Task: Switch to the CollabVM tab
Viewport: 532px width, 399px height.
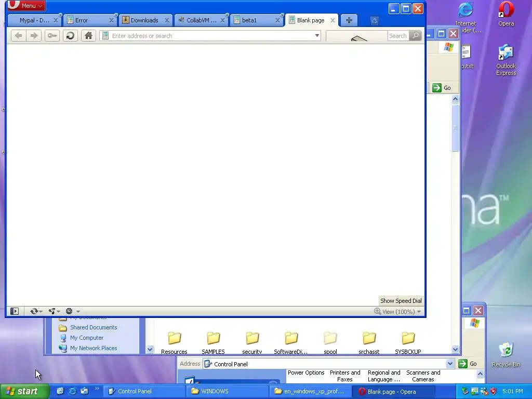Action: 202,20
